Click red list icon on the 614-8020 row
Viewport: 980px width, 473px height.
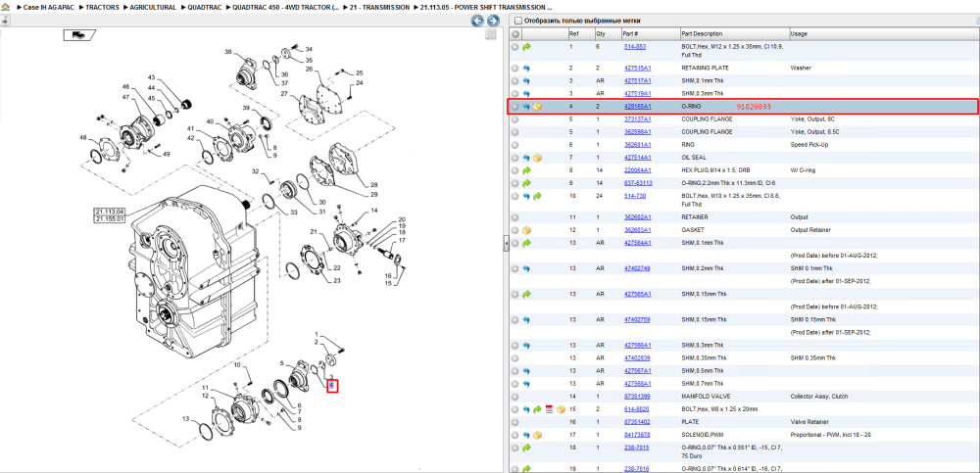point(549,409)
